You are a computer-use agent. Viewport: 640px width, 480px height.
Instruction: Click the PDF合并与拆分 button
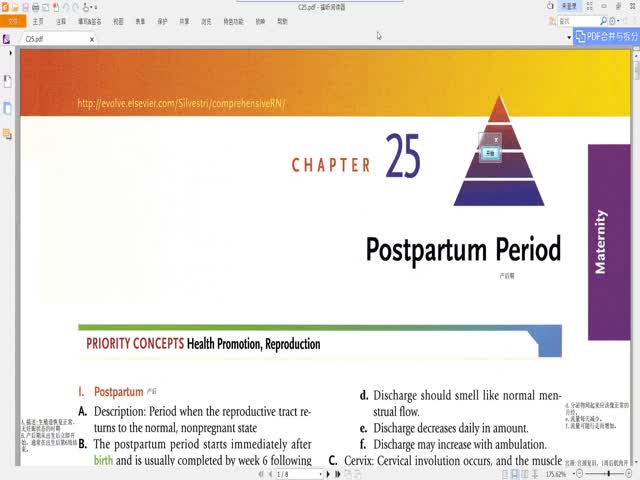605,37
